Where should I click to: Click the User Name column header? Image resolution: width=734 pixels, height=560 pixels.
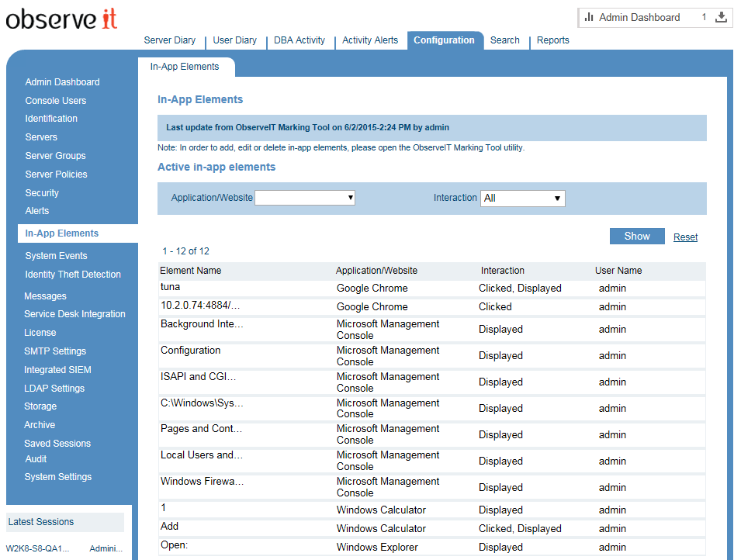(x=618, y=271)
